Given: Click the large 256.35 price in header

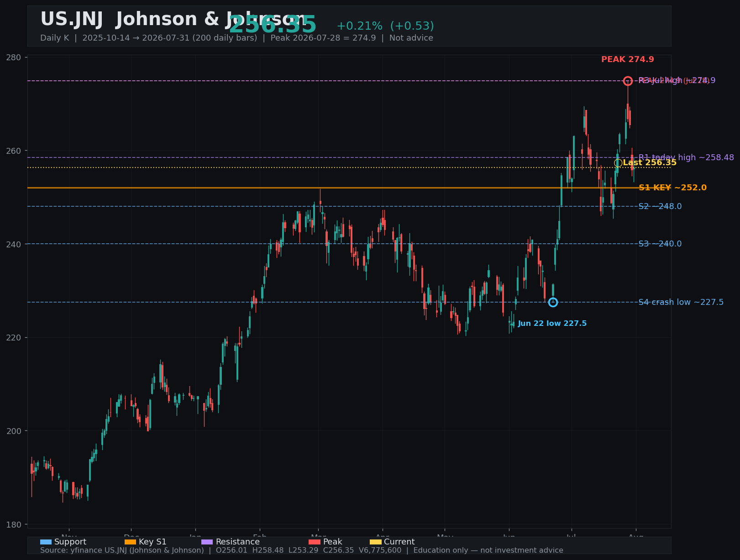Looking at the screenshot, I should (x=273, y=25).
